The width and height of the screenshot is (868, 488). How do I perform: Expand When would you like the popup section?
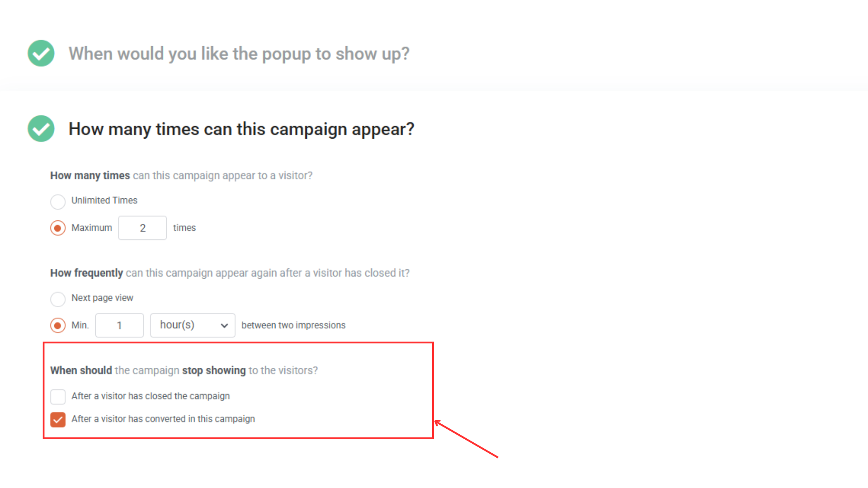239,54
